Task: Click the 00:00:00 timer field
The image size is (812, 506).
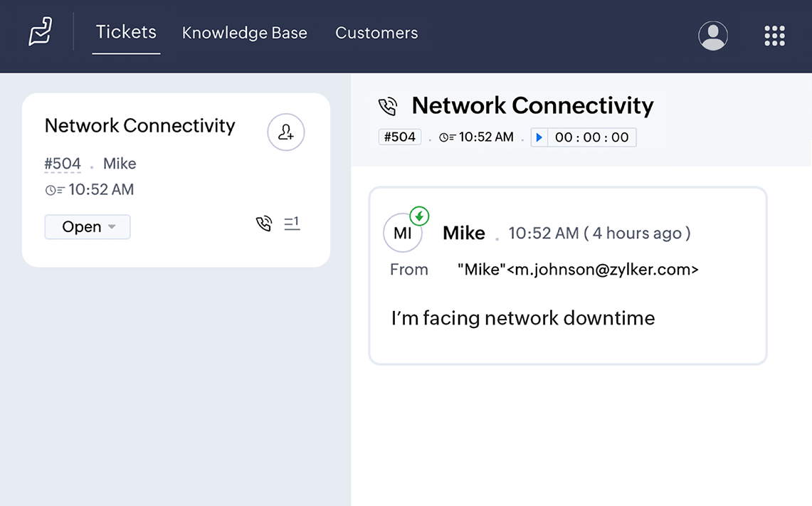Action: (591, 137)
